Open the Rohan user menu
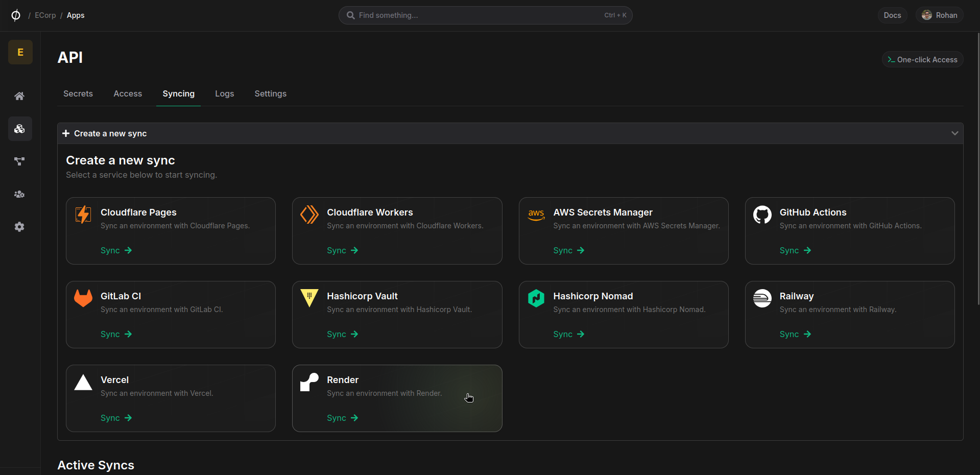 (939, 15)
